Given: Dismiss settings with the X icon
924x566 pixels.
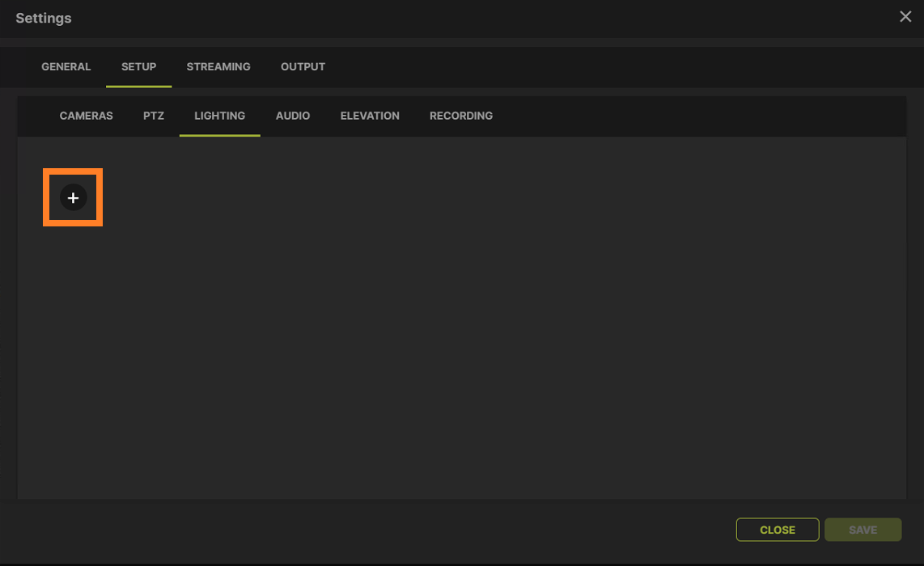Looking at the screenshot, I should 905,16.
